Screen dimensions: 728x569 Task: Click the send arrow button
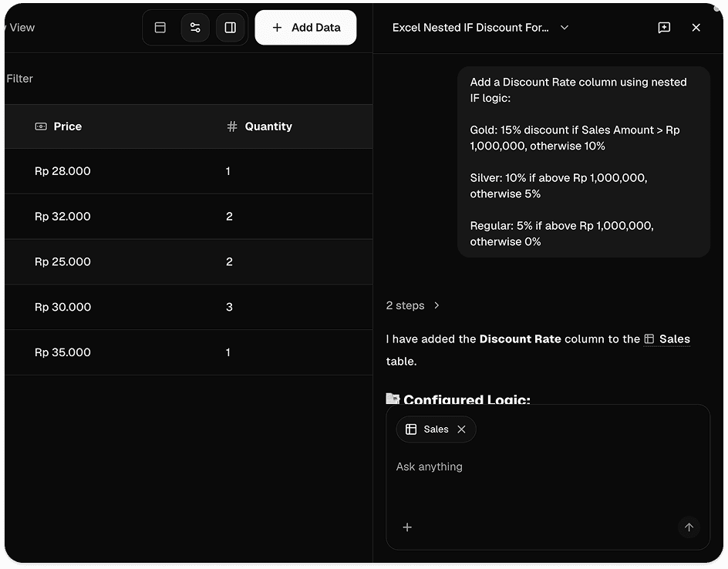(x=689, y=527)
